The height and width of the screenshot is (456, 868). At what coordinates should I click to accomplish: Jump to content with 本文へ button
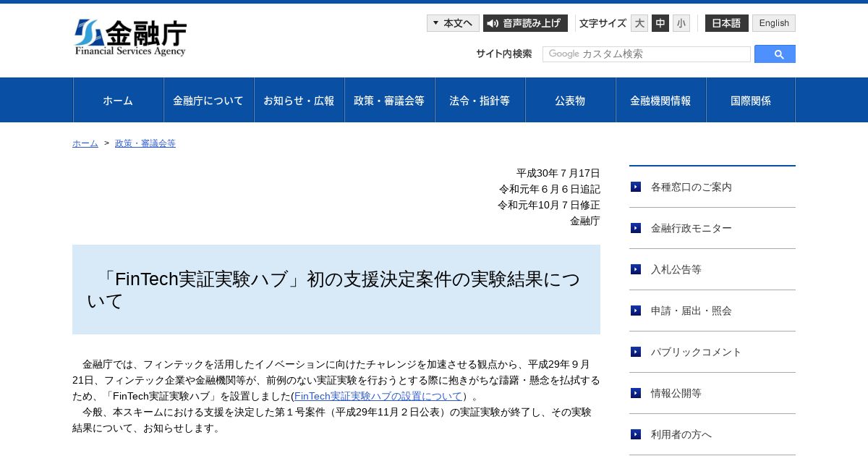[453, 23]
